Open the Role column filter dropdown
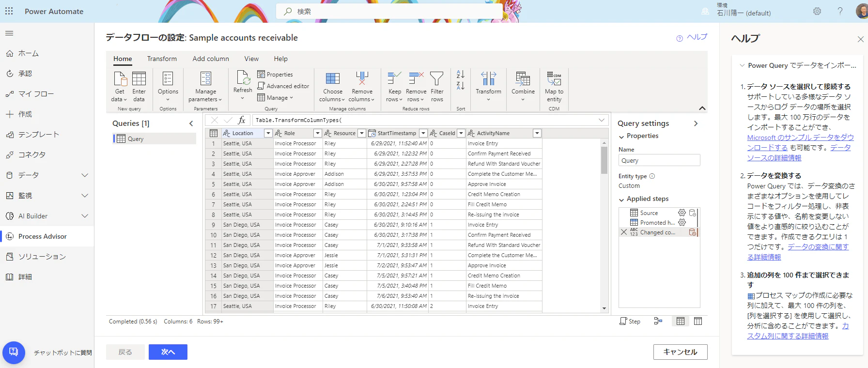 pyautogui.click(x=318, y=133)
